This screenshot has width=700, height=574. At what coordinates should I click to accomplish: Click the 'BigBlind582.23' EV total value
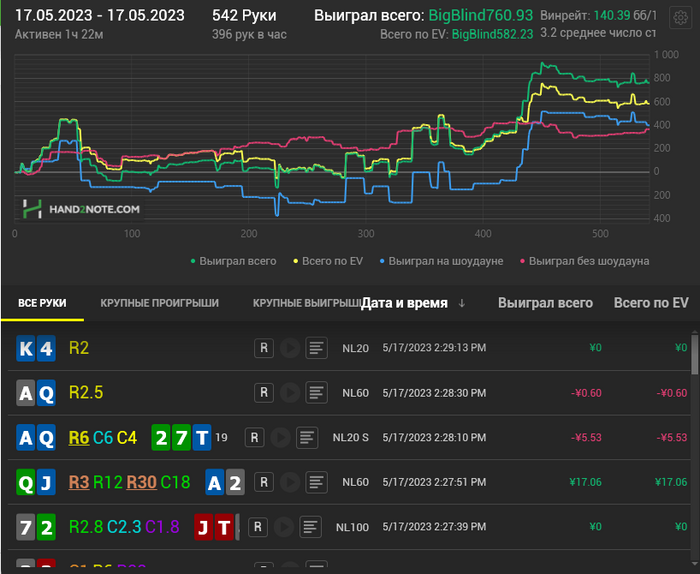click(492, 34)
